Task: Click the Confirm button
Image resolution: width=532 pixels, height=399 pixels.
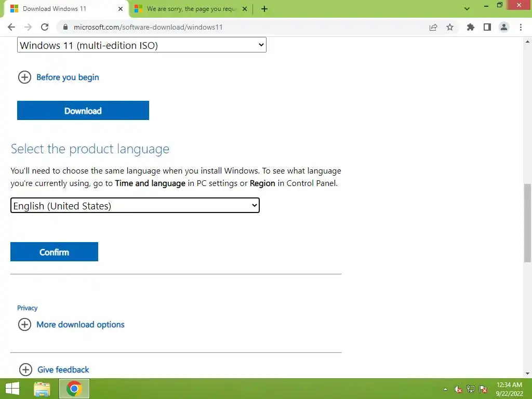Action: click(x=54, y=252)
